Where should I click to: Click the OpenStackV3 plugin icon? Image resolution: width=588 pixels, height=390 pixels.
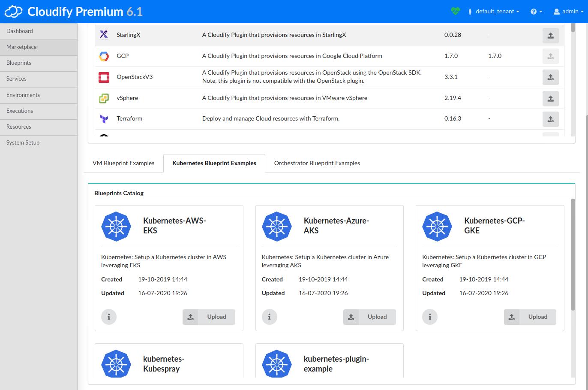[103, 77]
